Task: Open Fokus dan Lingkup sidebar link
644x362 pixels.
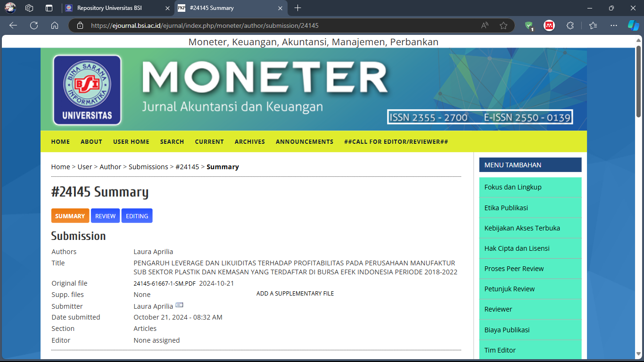Action: [530, 187]
